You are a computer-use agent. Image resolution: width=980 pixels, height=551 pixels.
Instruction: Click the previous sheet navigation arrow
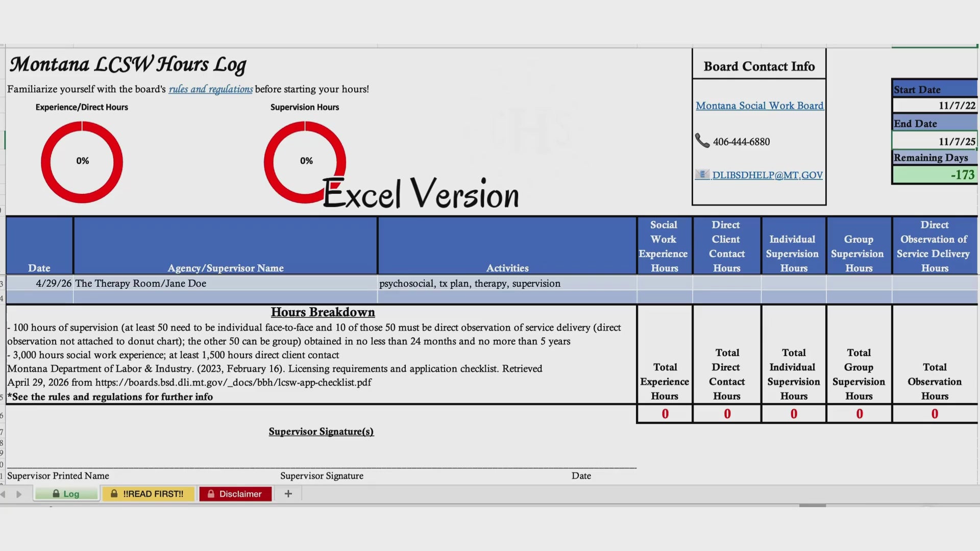click(3, 494)
